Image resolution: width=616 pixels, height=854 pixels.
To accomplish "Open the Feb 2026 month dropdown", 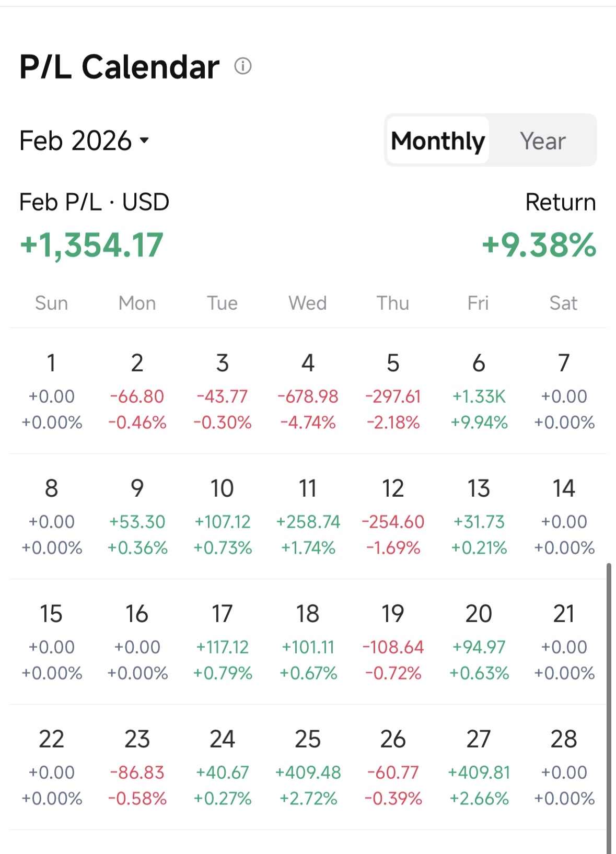I will click(84, 141).
